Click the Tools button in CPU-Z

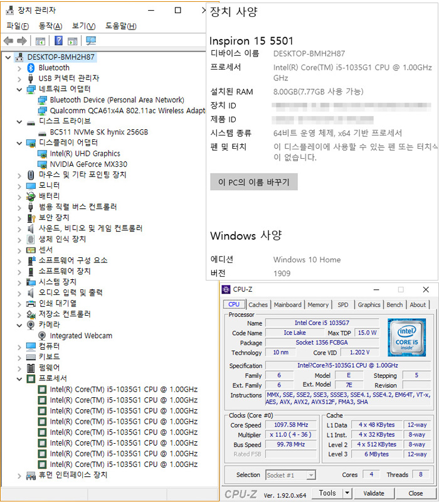tap(327, 493)
